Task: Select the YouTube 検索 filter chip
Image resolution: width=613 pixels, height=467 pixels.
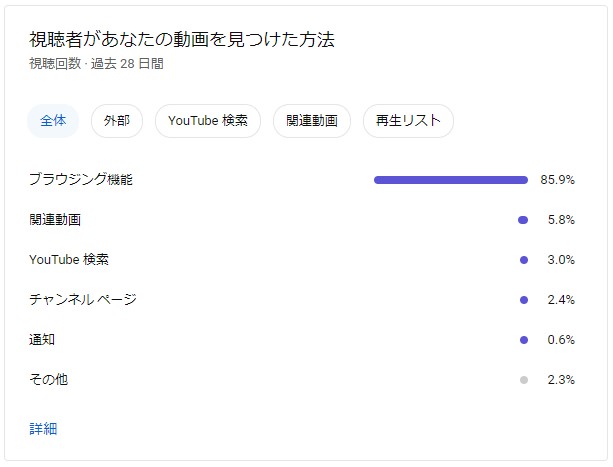Action: coord(207,121)
